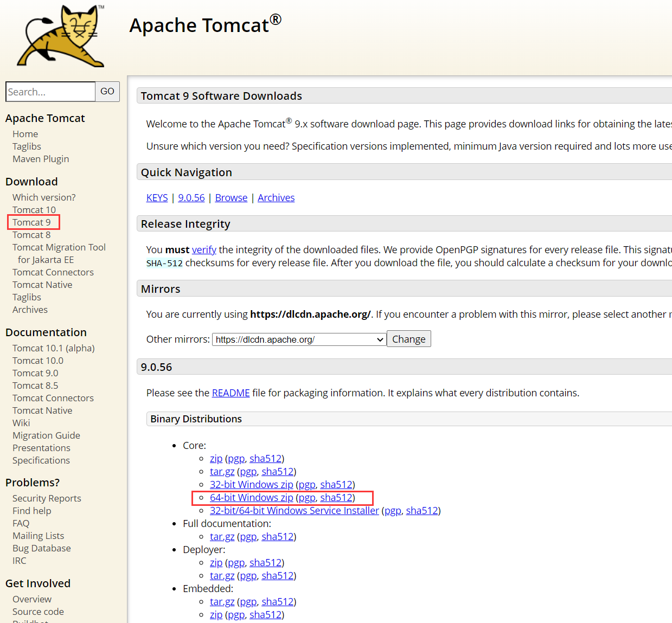
Task: Click the Apache Tomcat cat logo
Action: [x=61, y=36]
